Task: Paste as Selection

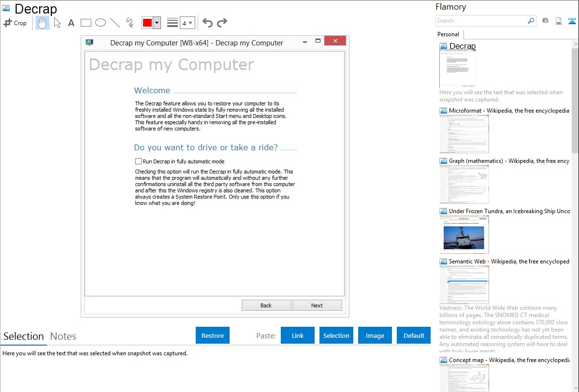Action: pos(336,335)
